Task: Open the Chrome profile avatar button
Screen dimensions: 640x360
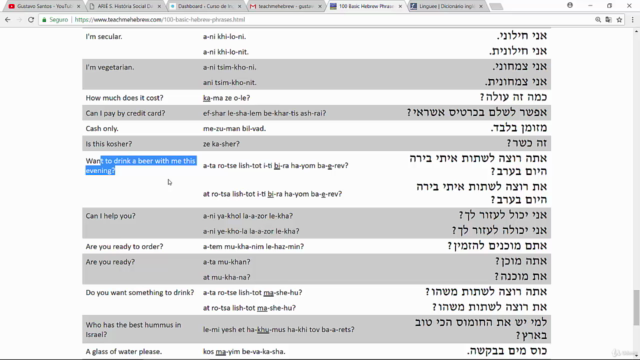Action: 570,5
